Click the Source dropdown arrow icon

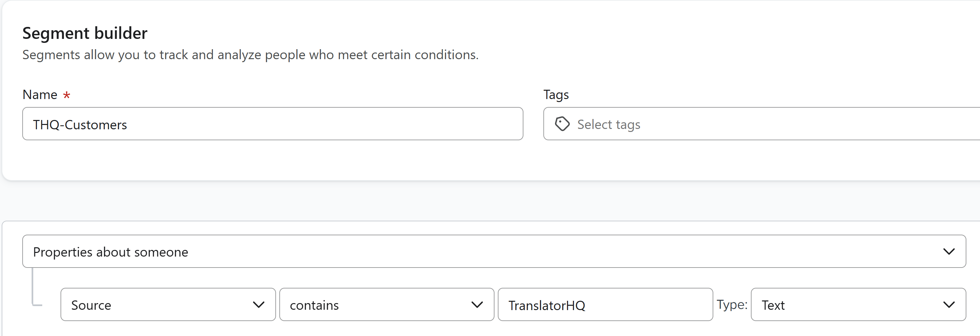pyautogui.click(x=259, y=305)
